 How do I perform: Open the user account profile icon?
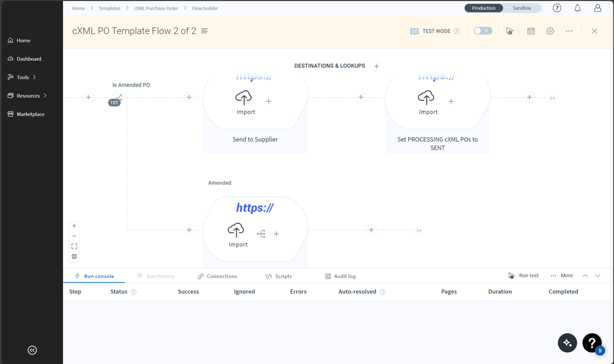[x=597, y=8]
